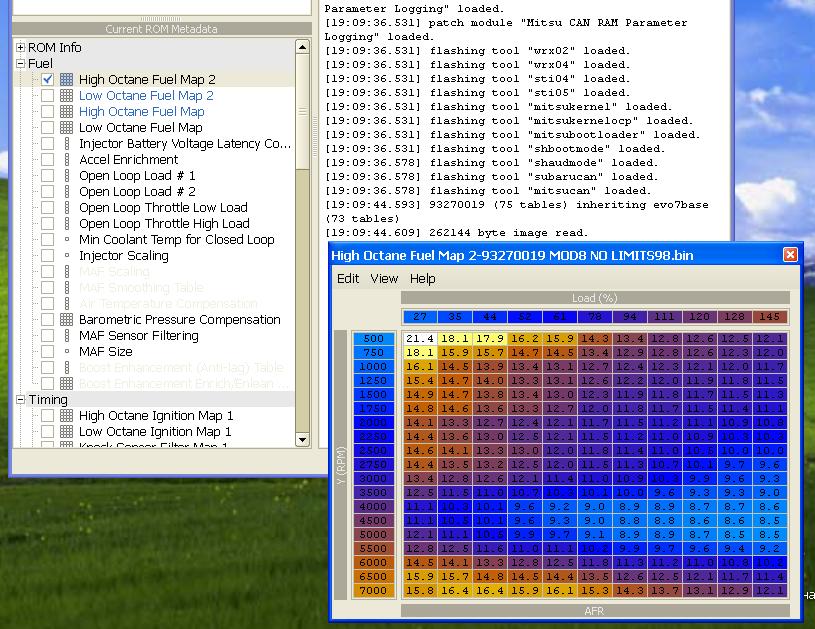The width and height of the screenshot is (815, 629).
Task: Collapse the Fuel category node
Action: click(20, 63)
